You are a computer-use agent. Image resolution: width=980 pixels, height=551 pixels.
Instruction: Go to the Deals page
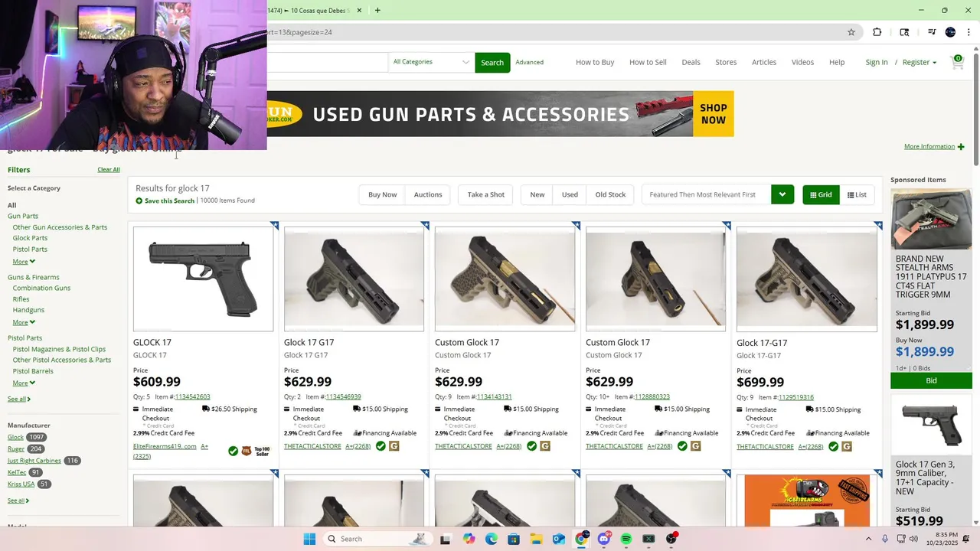pyautogui.click(x=691, y=62)
